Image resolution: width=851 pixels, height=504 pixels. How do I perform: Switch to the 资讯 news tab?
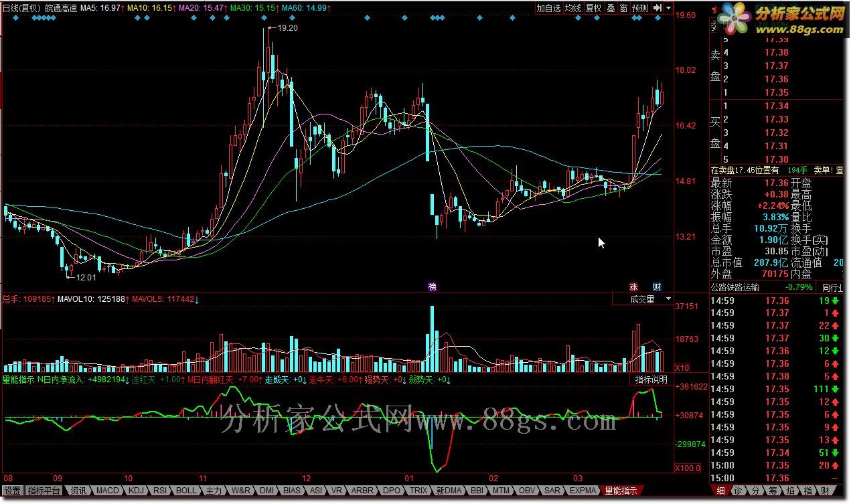click(78, 491)
